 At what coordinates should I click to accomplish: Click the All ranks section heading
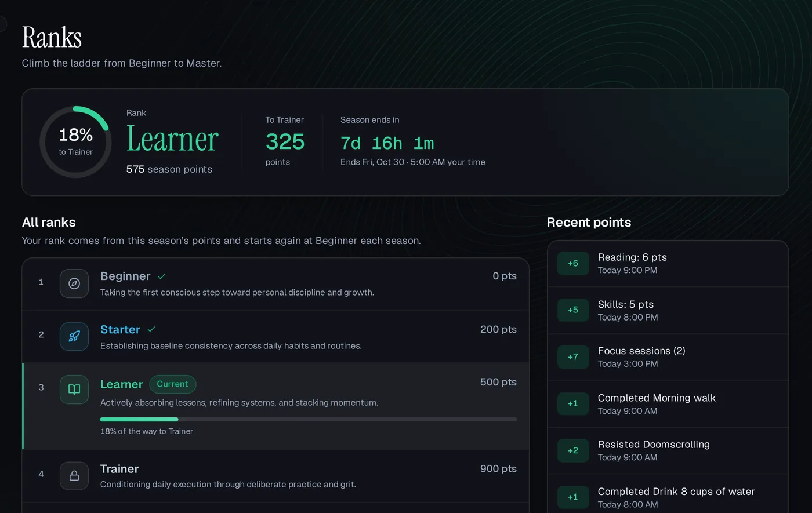tap(49, 223)
